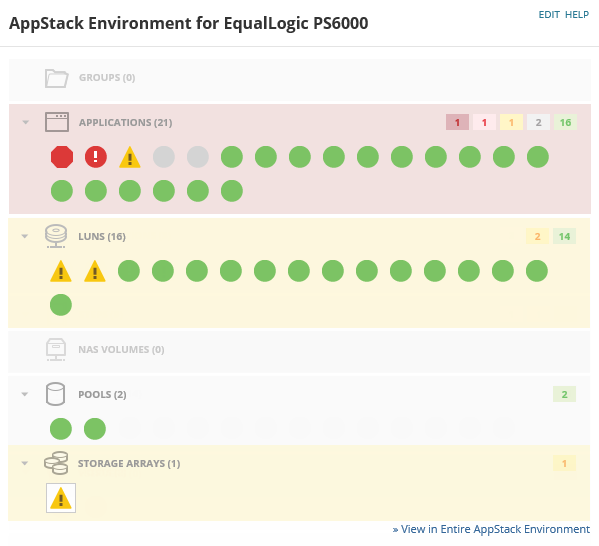Collapse the Pools section arrow
Screen dimensions: 599x546
pyautogui.click(x=25, y=394)
